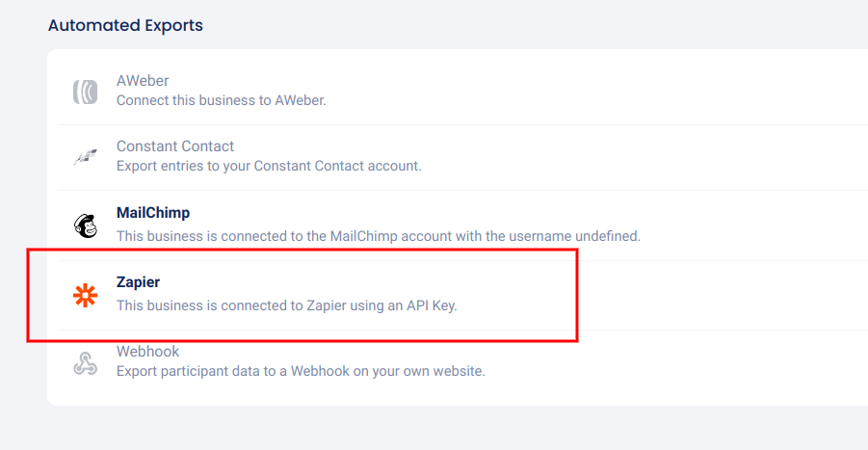Click the AWeber logo icon
Screen dimensions: 868x450
[x=86, y=92]
